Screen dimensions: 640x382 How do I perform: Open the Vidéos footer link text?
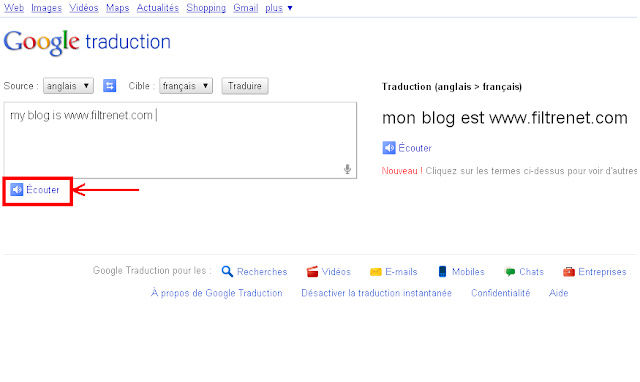[336, 272]
